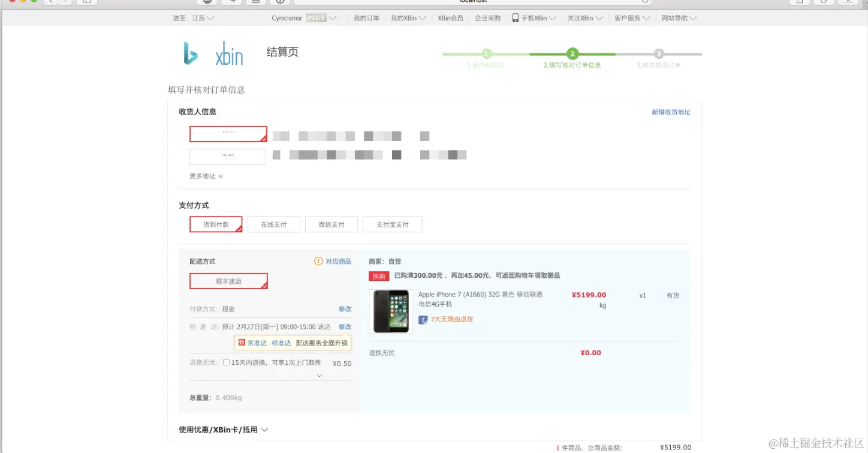Open the 关注XBin dropdown
Viewport: 868px width, 453px height.
click(585, 18)
